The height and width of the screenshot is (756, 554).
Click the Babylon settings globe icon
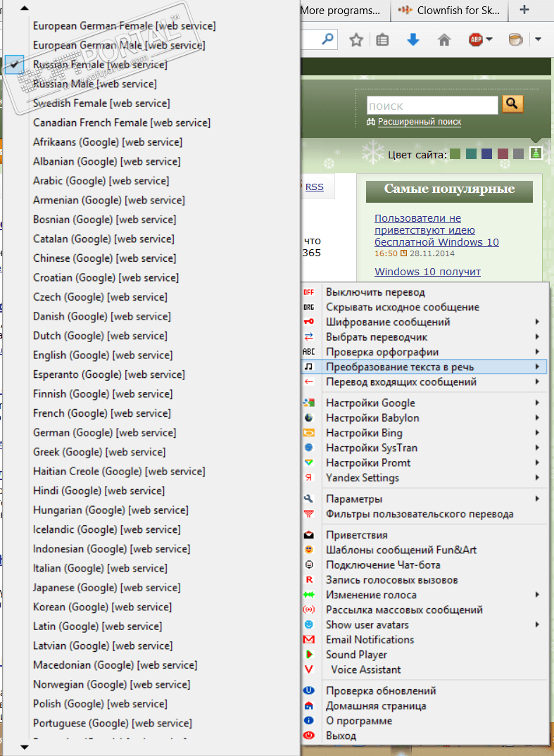tap(308, 417)
